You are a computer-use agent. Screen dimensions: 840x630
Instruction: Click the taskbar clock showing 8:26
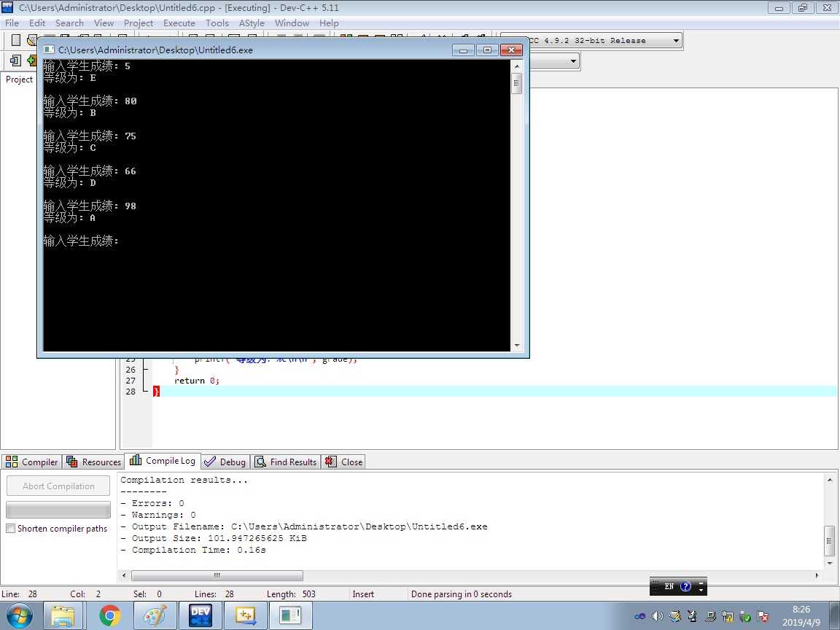[801, 616]
